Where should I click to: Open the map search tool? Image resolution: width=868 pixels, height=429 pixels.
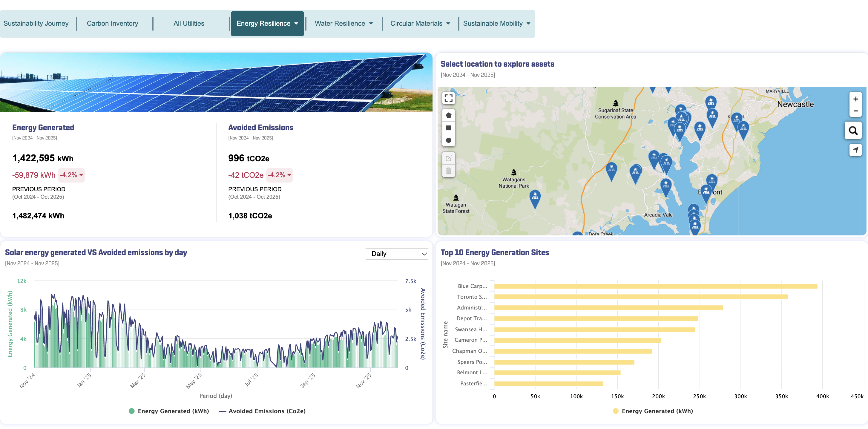coord(853,131)
